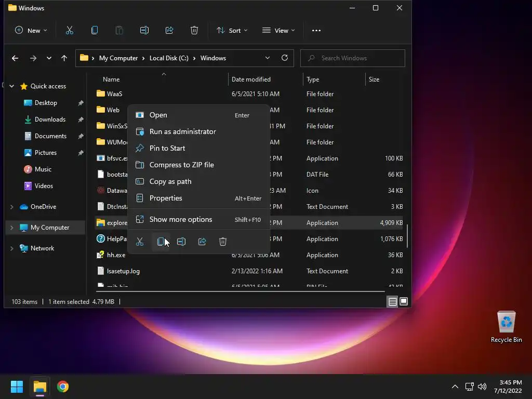The height and width of the screenshot is (399, 532).
Task: Click the Share icon in the top toolbar
Action: (169, 30)
